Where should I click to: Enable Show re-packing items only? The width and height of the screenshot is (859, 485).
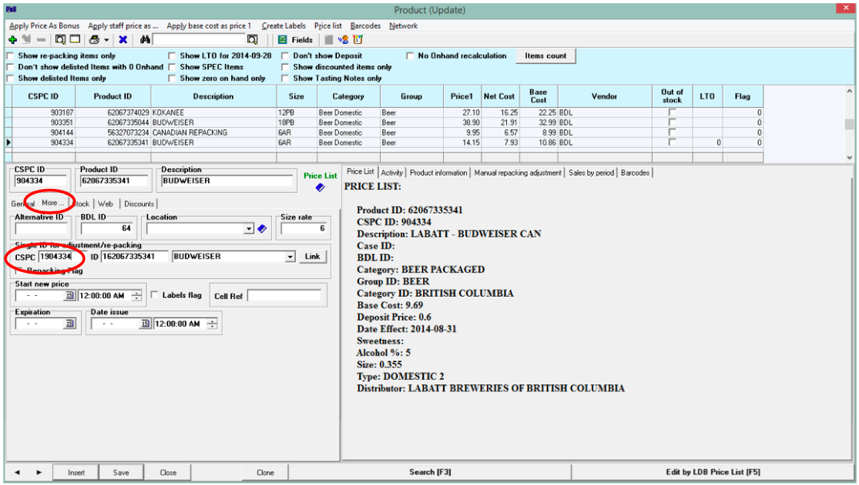10,56
